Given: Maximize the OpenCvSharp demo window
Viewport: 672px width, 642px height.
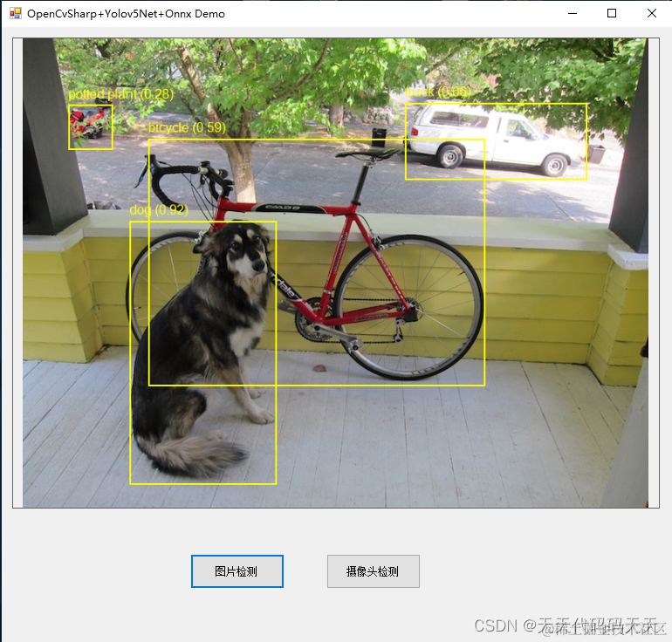Looking at the screenshot, I should coord(612,13).
